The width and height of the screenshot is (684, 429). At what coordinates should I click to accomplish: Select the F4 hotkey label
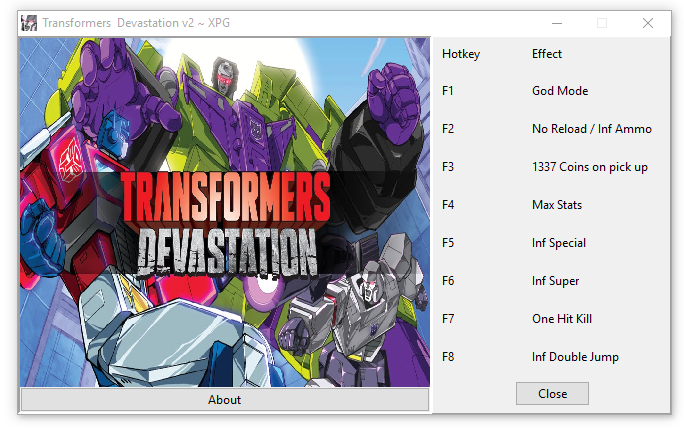448,205
